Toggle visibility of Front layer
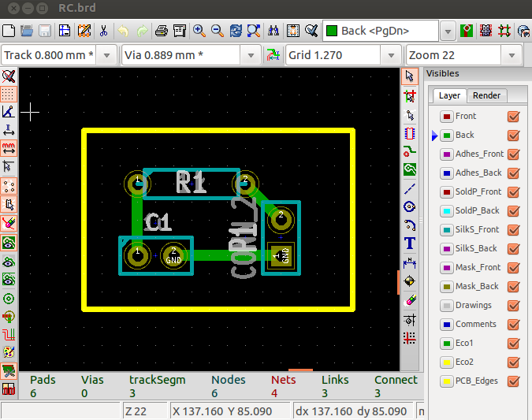This screenshot has height=420, width=532. point(514,117)
